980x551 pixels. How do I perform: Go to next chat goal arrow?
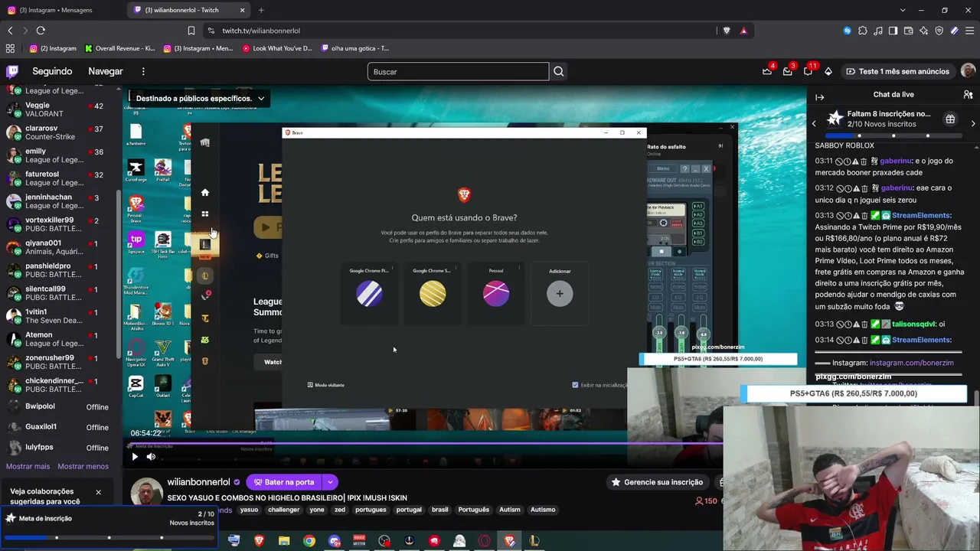[x=973, y=123]
